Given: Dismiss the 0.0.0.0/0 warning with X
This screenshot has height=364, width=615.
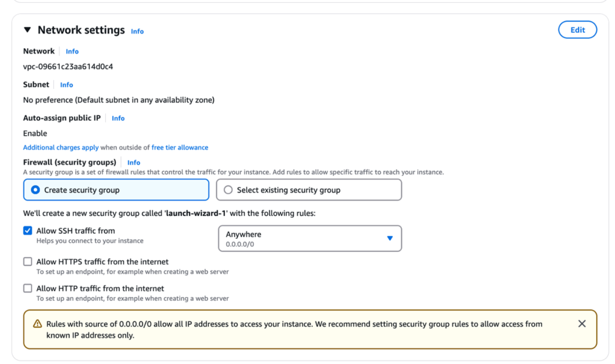Looking at the screenshot, I should click(582, 324).
